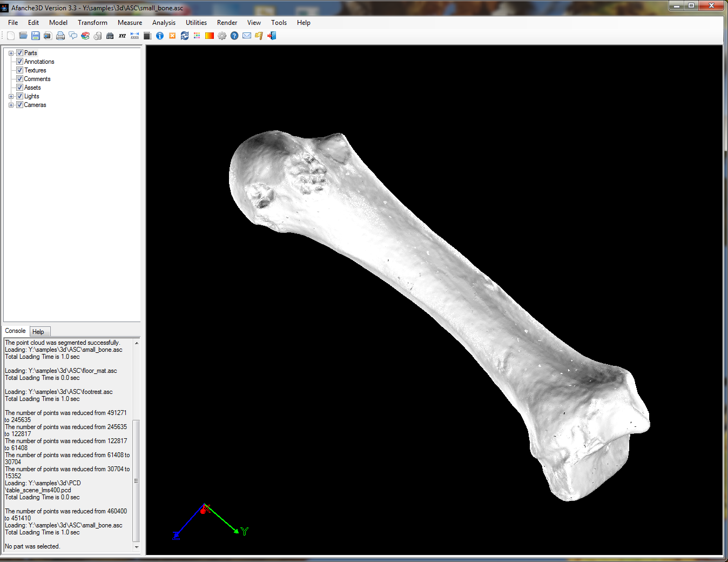Click the floppy disk Save icon

click(36, 36)
